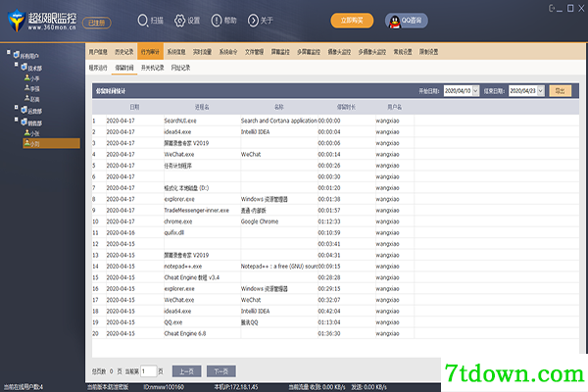Select the TradeMessenger-inner.exe row
This screenshot has height=392, width=588.
tap(335, 211)
